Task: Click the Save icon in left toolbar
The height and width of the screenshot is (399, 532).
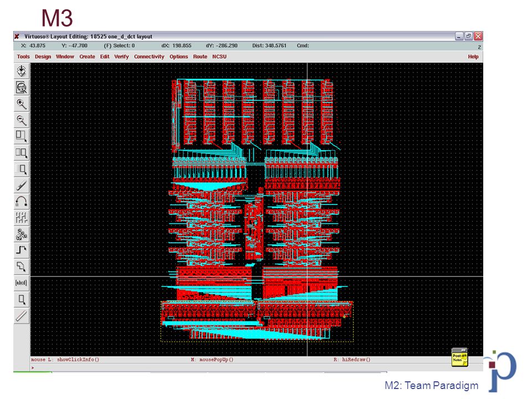Action: point(22,71)
